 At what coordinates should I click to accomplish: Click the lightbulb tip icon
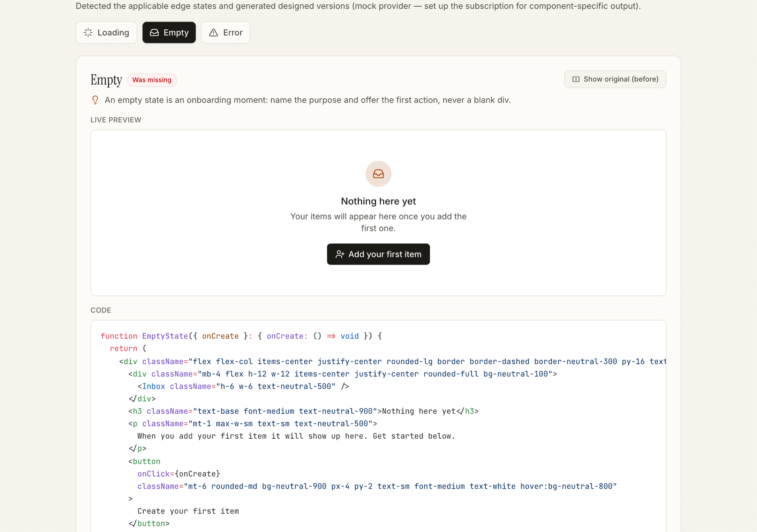click(95, 100)
